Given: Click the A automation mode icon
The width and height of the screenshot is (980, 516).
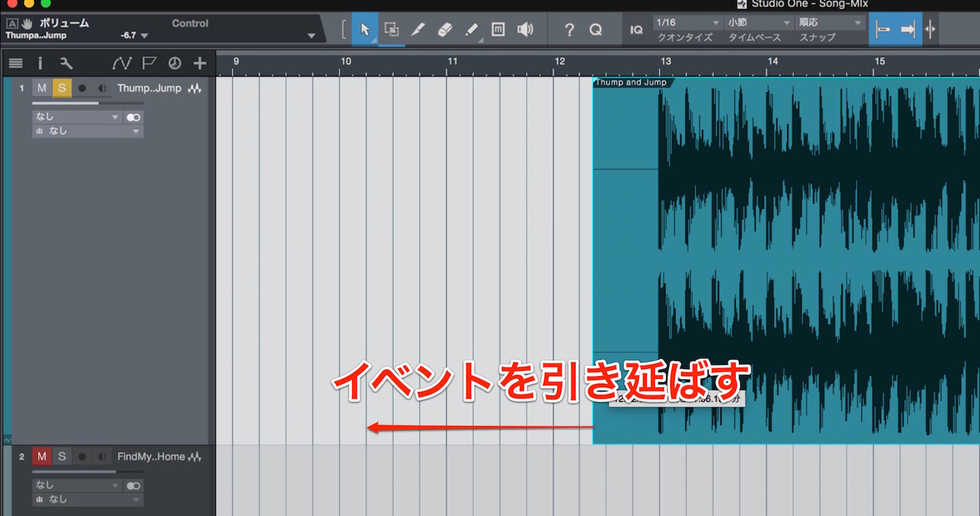Looking at the screenshot, I should 12,23.
